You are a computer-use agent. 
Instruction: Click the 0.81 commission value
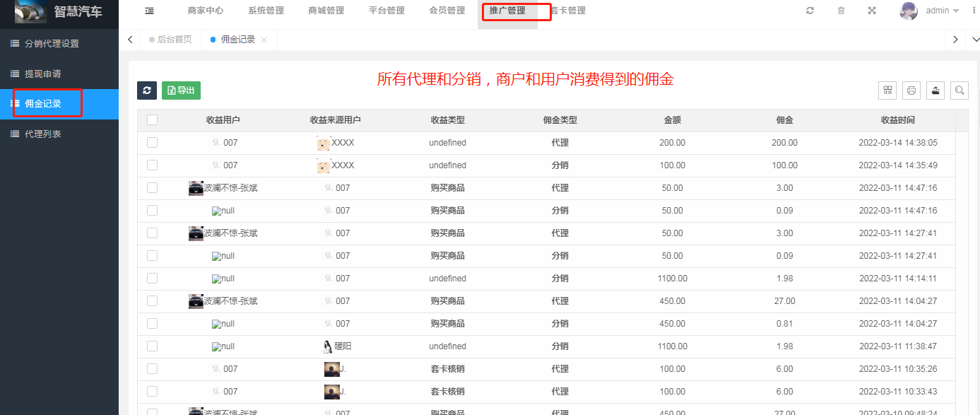click(784, 324)
